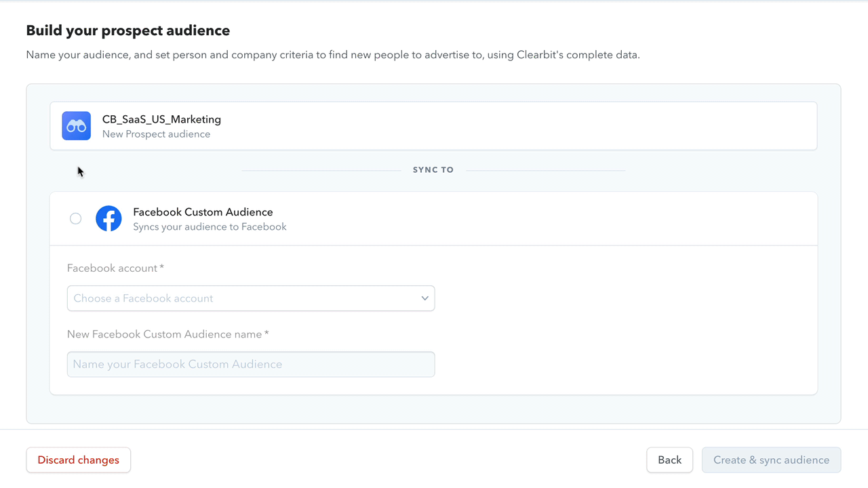The height and width of the screenshot is (488, 868).
Task: Click the binoculars prospect audience icon
Action: (x=76, y=126)
